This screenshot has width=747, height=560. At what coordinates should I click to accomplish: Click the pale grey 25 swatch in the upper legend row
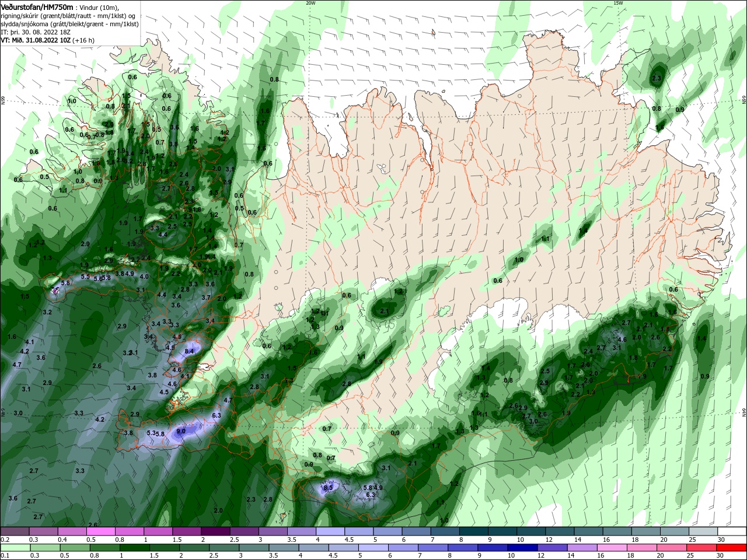point(703,531)
